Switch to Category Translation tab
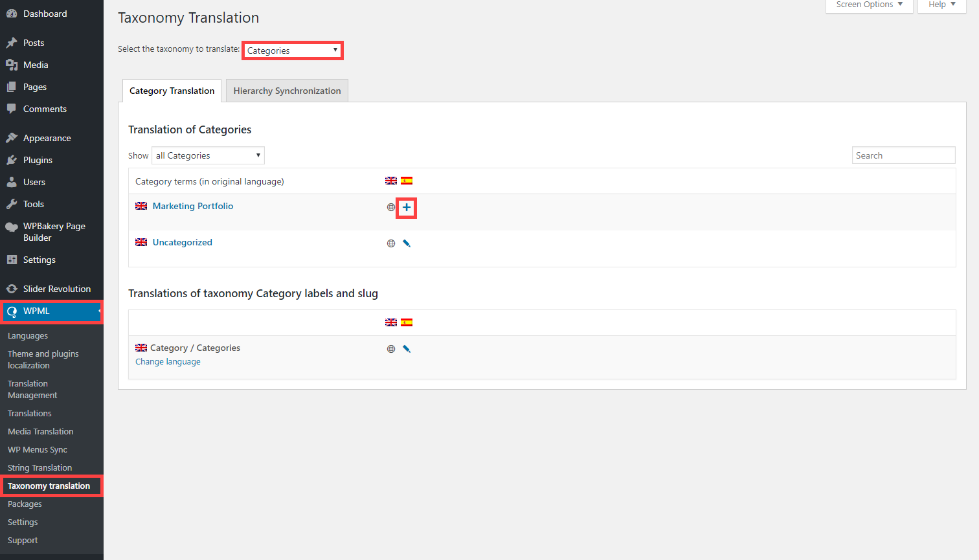 [172, 91]
